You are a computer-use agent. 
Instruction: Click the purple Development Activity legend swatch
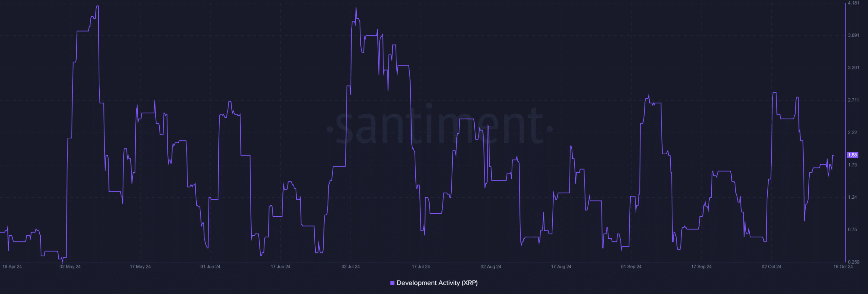[x=392, y=283]
